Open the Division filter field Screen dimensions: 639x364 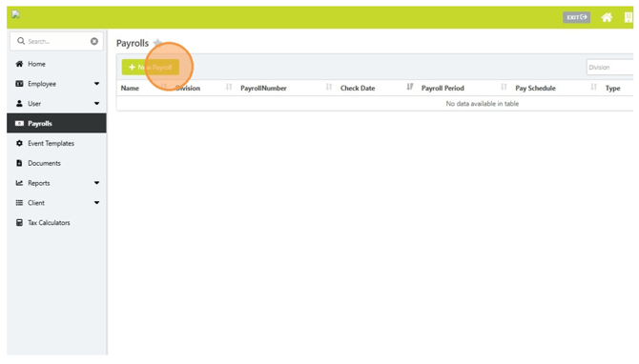(610, 68)
